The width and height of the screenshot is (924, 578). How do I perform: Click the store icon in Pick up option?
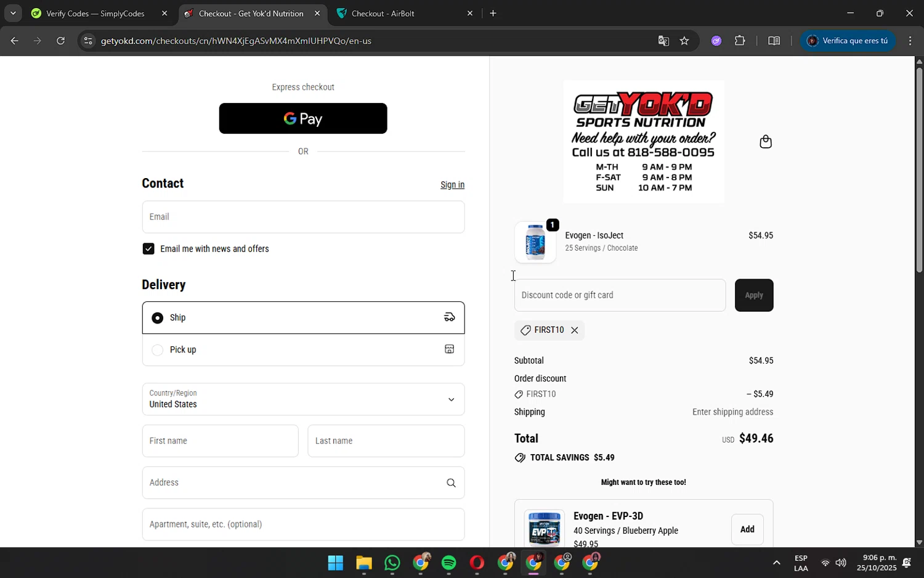(450, 349)
